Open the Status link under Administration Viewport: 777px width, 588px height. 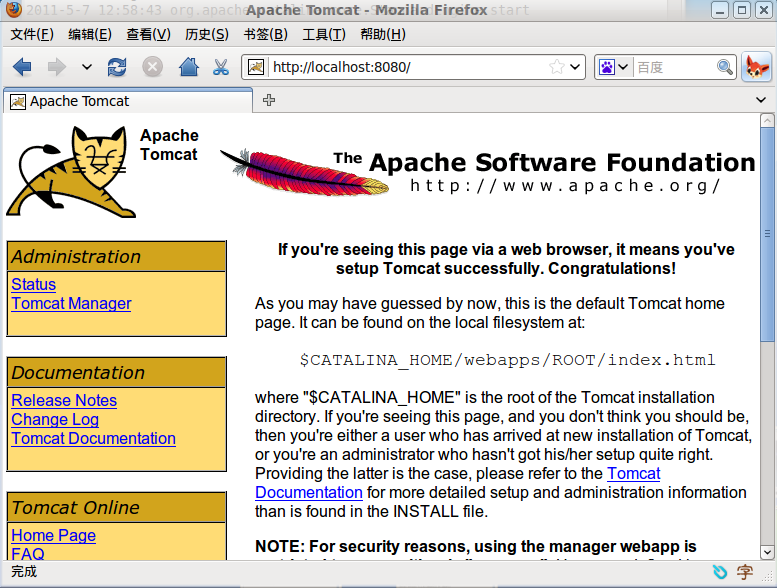tap(34, 284)
